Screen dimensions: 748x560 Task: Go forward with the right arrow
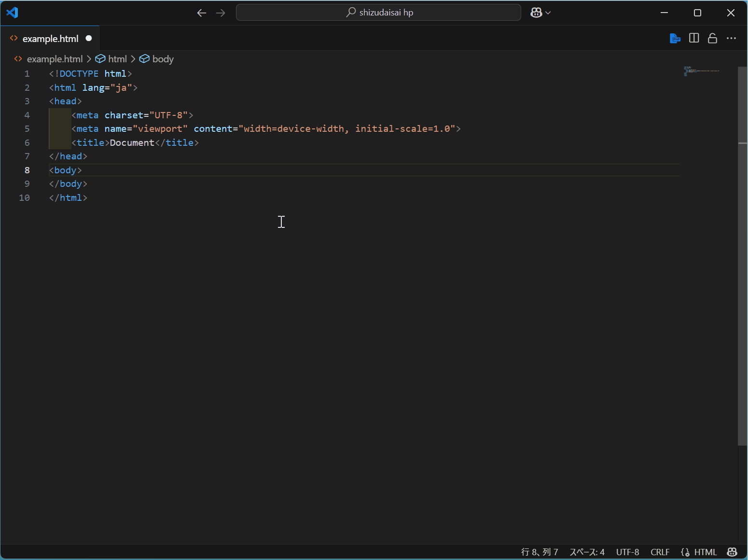click(x=221, y=13)
